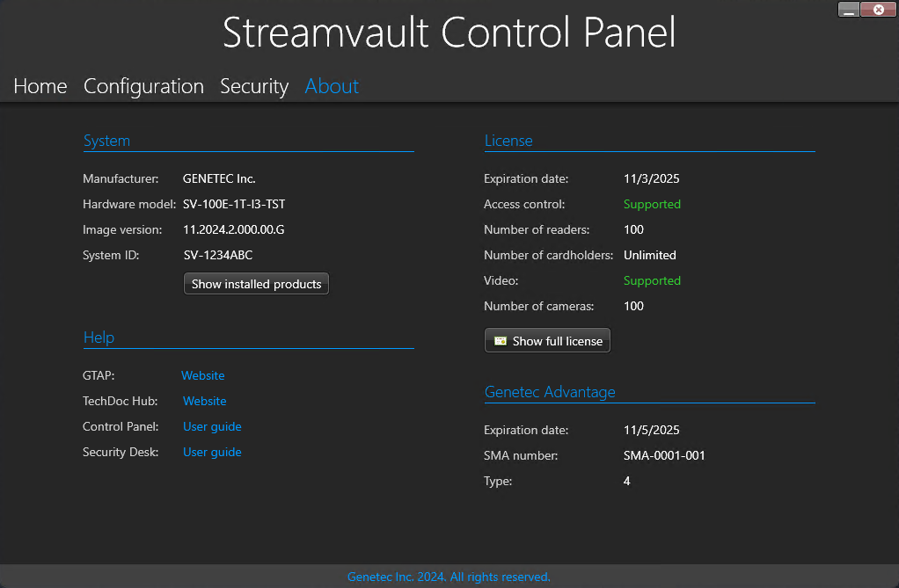This screenshot has height=588, width=899.
Task: Select image version 11.2024.2.000.00.G
Action: point(233,229)
